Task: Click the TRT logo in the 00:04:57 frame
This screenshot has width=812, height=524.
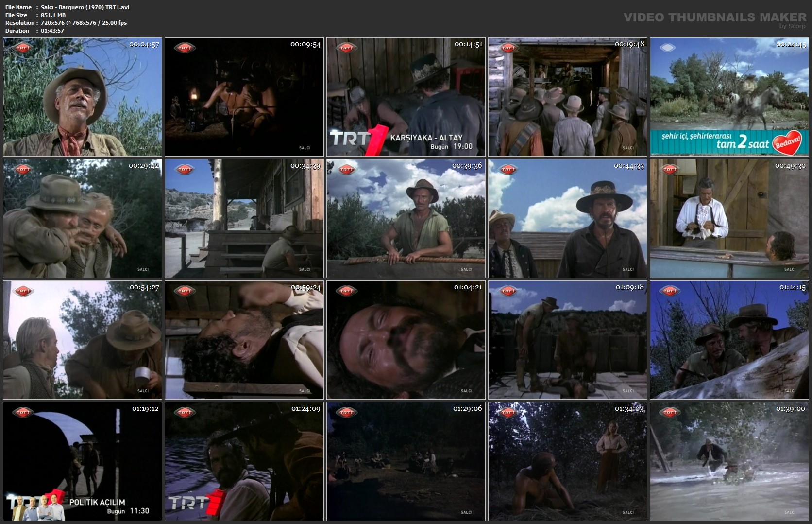Action: pyautogui.click(x=23, y=48)
